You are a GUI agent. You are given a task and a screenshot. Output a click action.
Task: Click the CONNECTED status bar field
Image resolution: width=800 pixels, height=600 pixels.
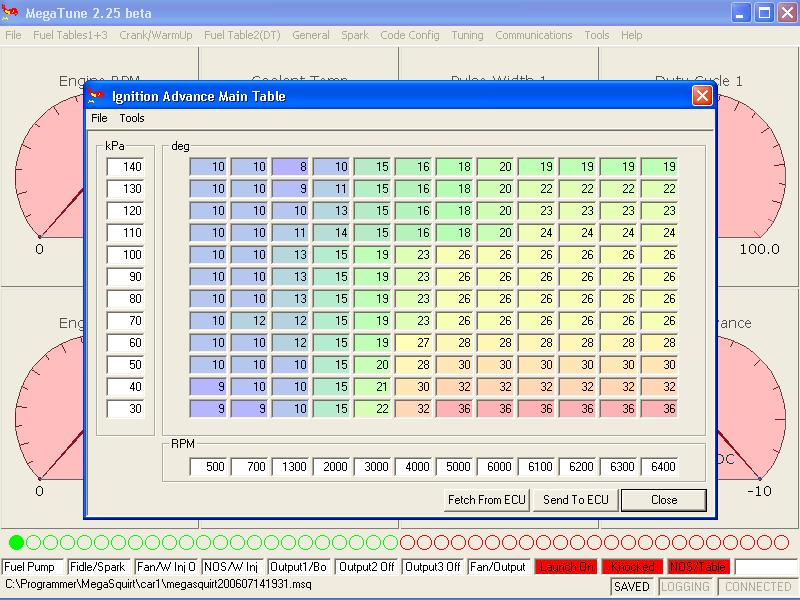[x=758, y=587]
